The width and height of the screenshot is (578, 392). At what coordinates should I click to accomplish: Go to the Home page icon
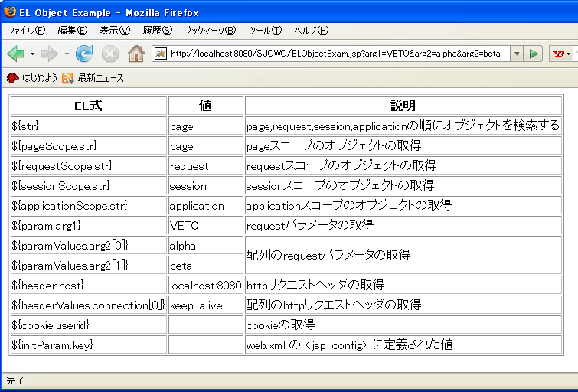(136, 54)
